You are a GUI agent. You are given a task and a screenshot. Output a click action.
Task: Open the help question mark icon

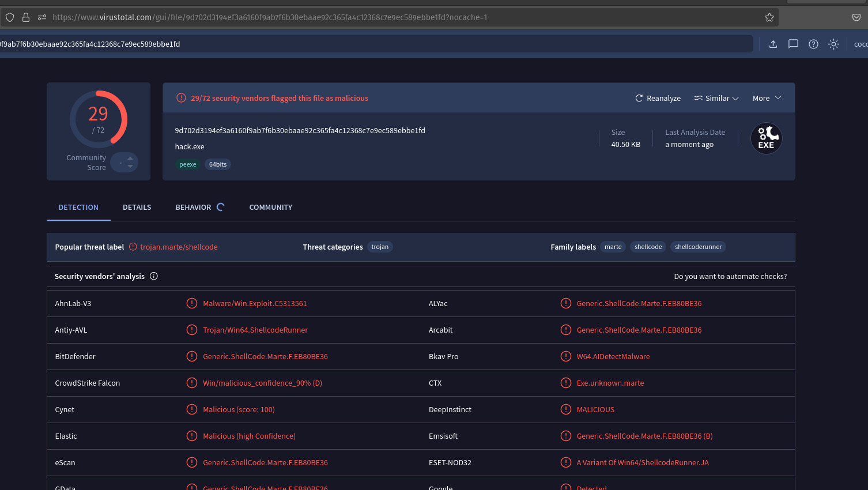[x=813, y=44]
